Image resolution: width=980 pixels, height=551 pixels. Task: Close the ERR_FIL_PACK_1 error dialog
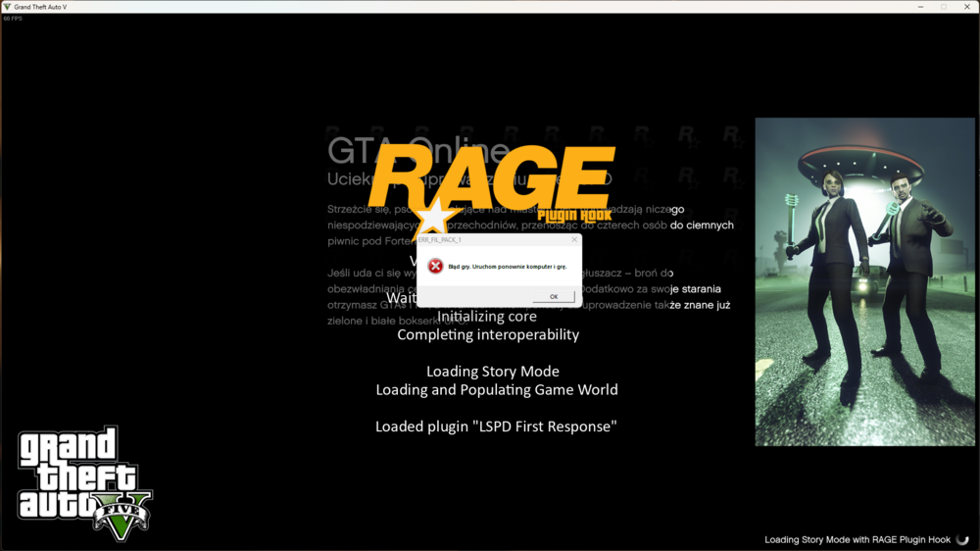[574, 239]
